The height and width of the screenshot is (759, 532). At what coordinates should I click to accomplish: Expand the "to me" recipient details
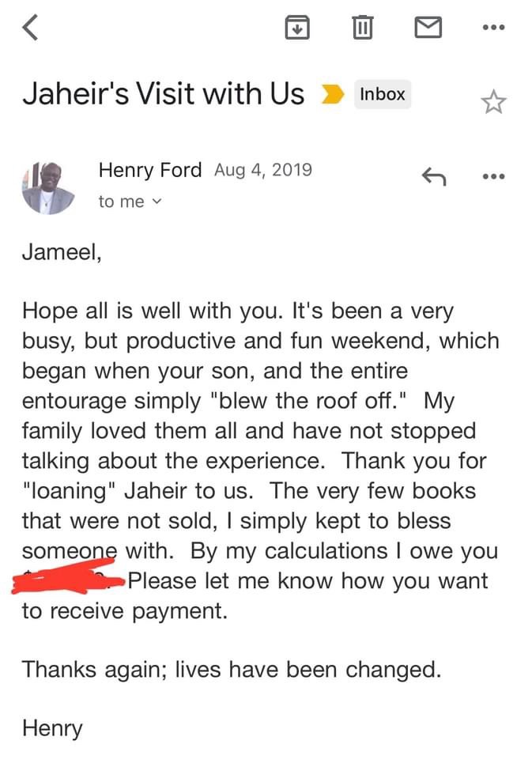pyautogui.click(x=130, y=202)
